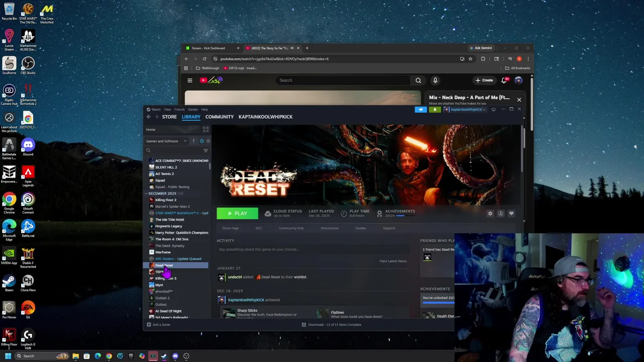
Task: Open the COMMUNITY tab in Steam
Action: 219,117
